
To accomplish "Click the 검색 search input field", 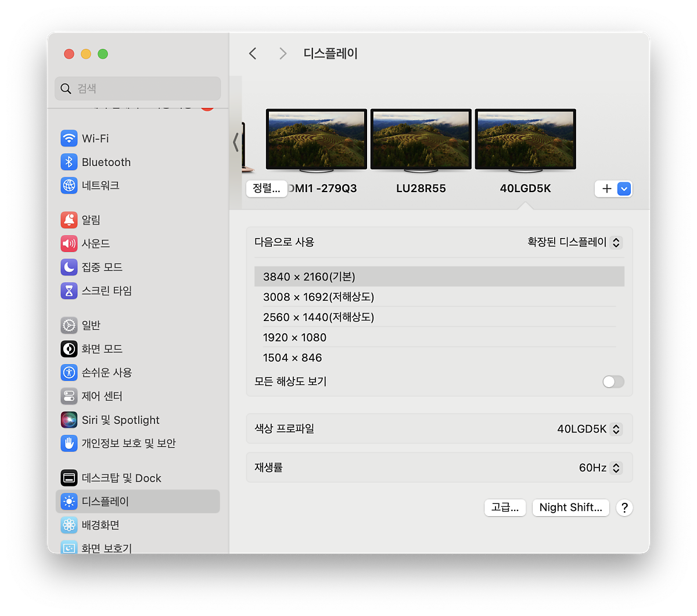I will click(x=138, y=88).
